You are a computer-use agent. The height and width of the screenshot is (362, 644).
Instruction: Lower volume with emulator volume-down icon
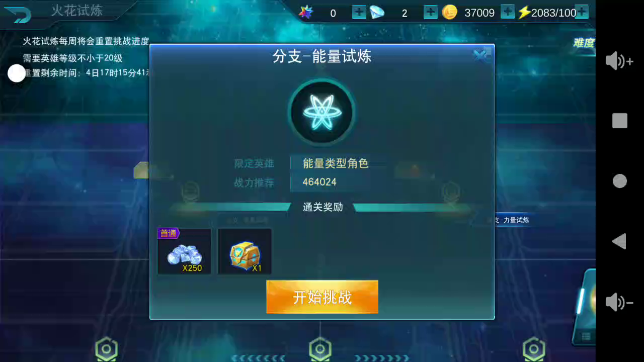(619, 302)
